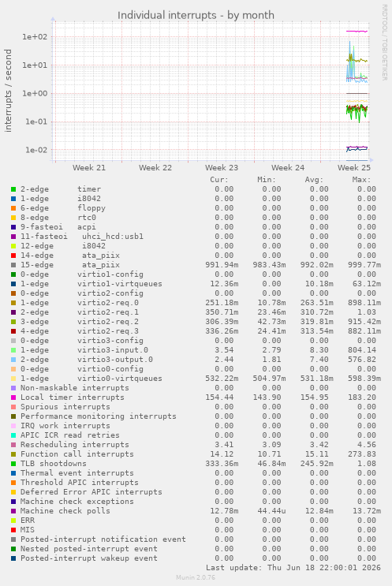Click the magenta Local timer interrupts swatch

[13, 398]
